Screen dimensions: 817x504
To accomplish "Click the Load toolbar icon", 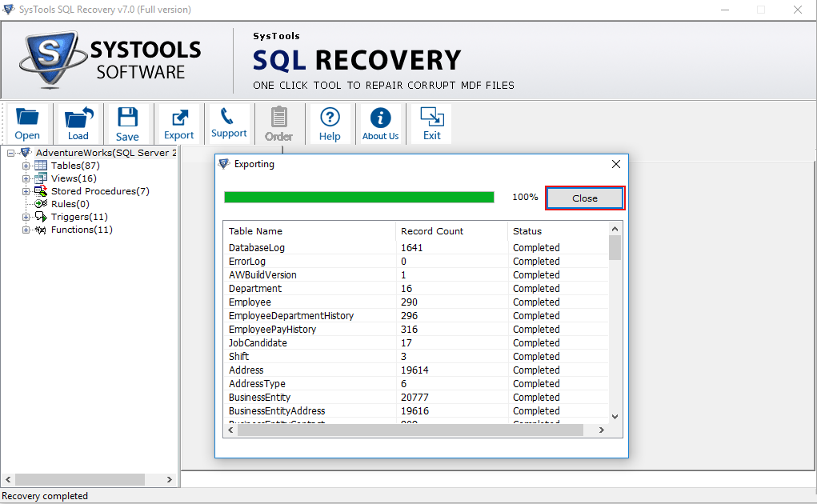I will [x=78, y=123].
